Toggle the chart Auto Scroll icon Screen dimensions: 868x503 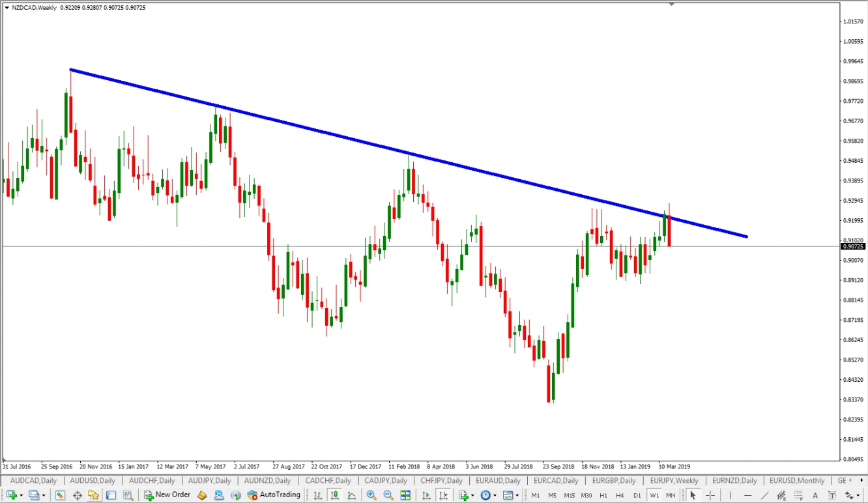tap(426, 495)
